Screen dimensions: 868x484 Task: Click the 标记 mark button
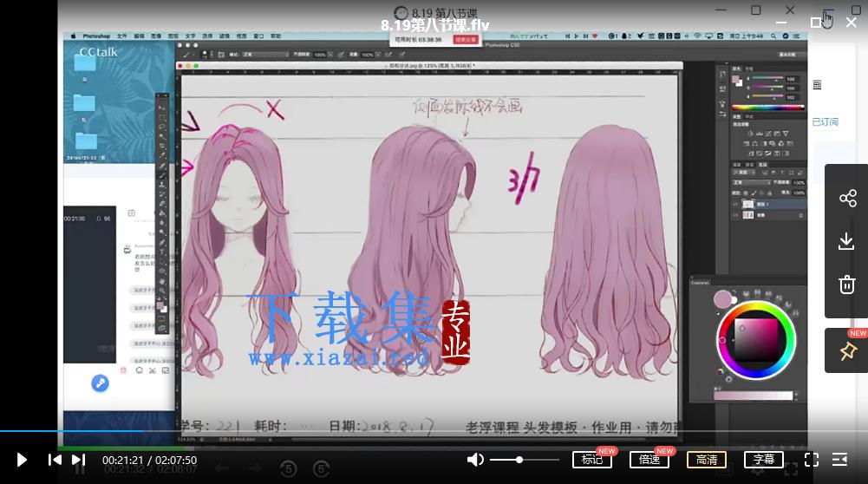pos(591,460)
